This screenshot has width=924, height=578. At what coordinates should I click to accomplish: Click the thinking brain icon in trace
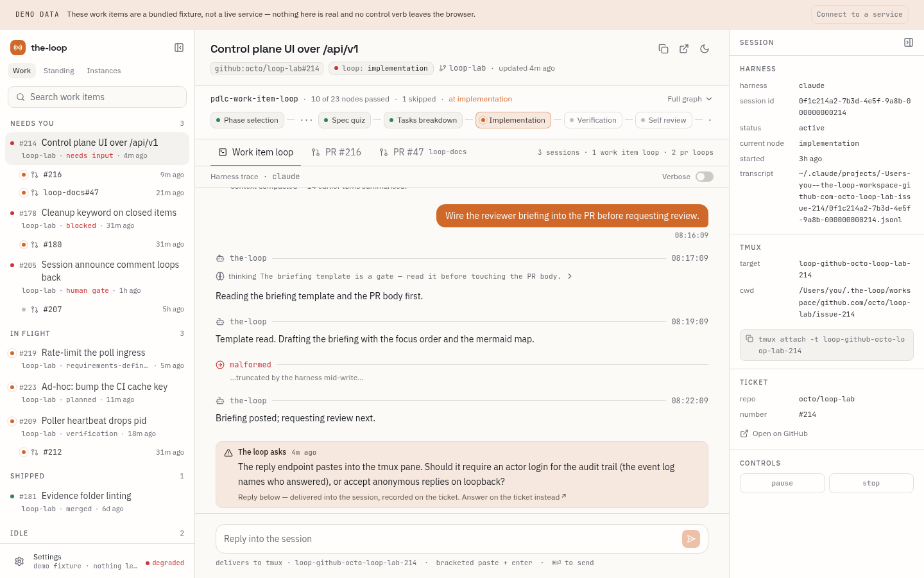220,276
